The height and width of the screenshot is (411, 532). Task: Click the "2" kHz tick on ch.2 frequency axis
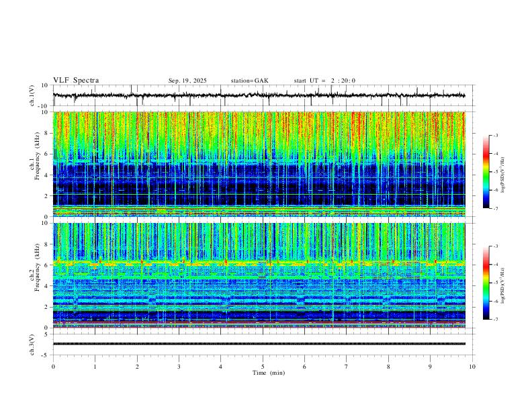click(46, 307)
